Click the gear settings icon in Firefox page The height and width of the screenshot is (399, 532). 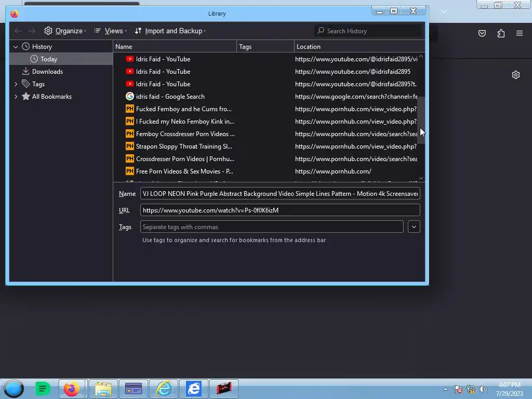point(516,75)
